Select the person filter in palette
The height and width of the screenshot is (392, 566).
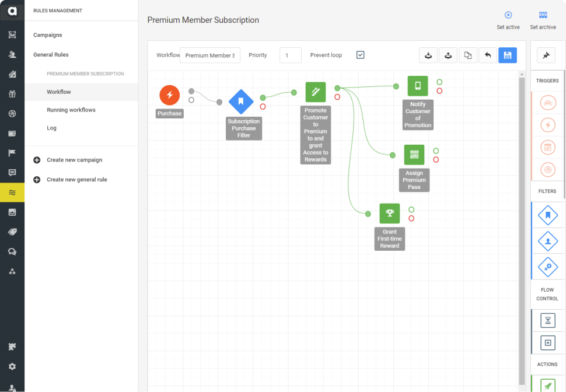pyautogui.click(x=548, y=241)
